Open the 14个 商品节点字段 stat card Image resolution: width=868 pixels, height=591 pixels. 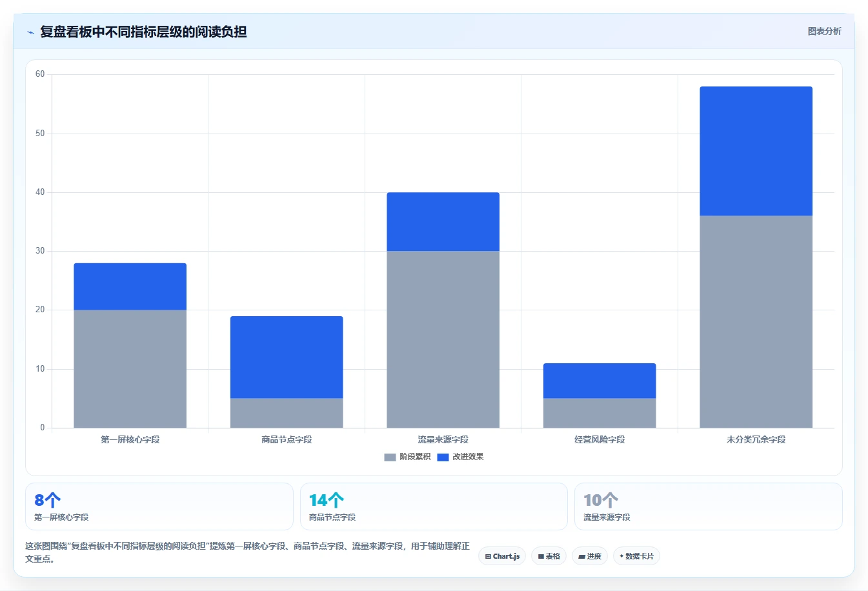click(434, 506)
